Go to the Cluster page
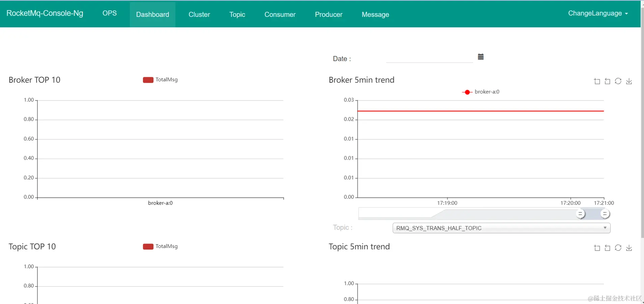644x304 pixels. coord(199,15)
